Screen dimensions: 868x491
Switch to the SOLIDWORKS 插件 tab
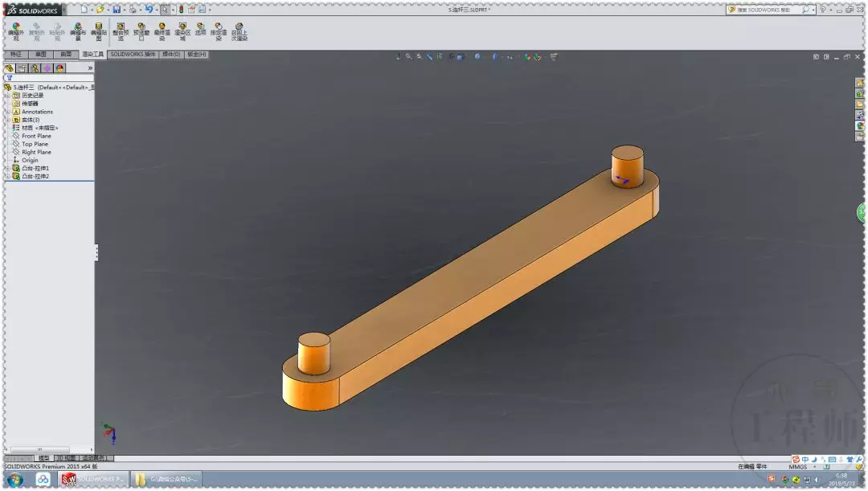(x=133, y=55)
